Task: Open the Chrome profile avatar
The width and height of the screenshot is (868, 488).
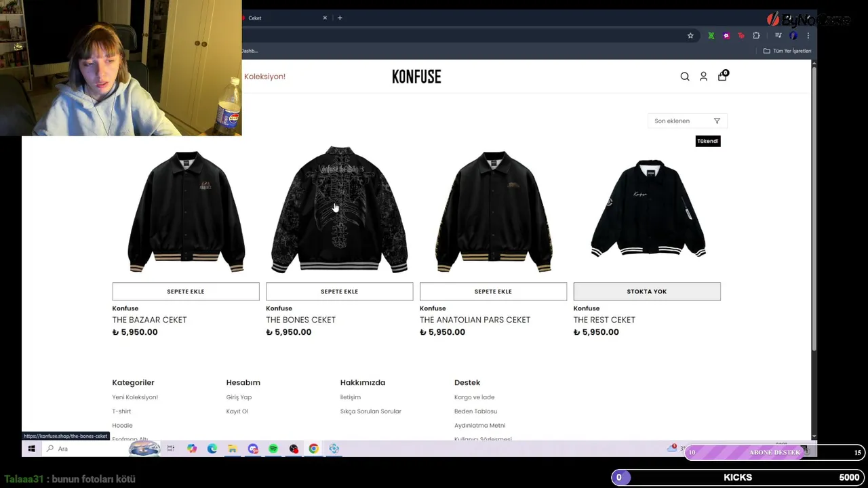Action: pyautogui.click(x=793, y=36)
